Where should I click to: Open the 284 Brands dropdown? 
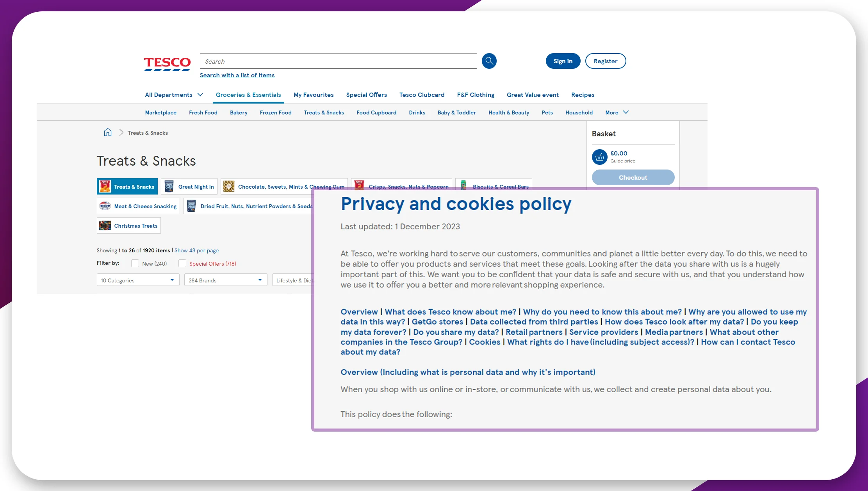pos(226,280)
